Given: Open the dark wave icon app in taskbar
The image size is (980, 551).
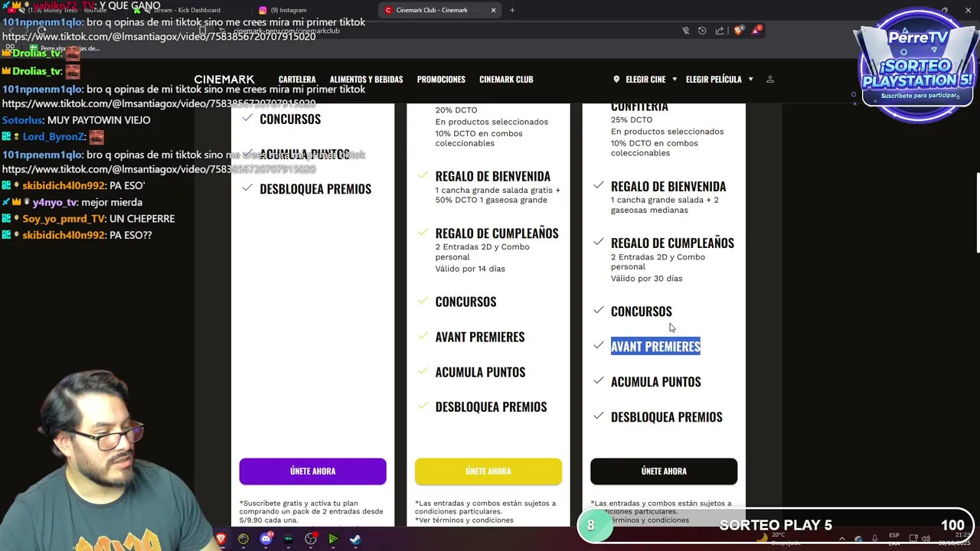Looking at the screenshot, I should pyautogui.click(x=288, y=539).
